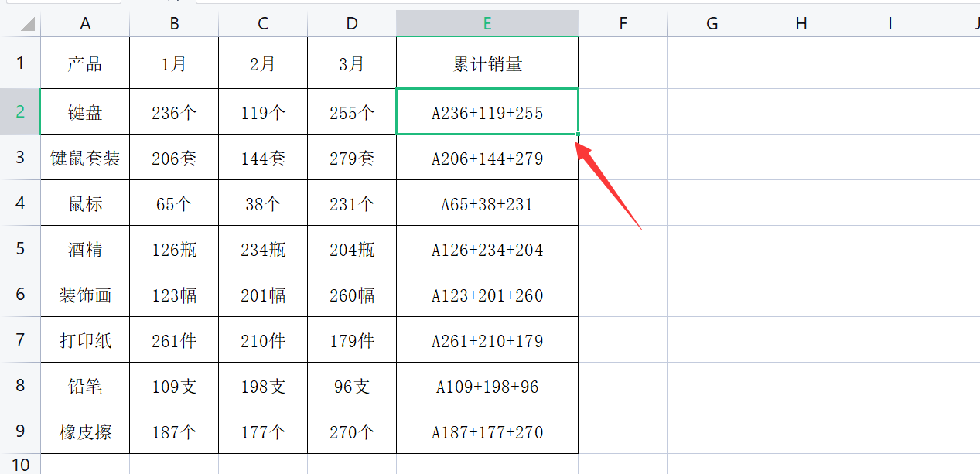The width and height of the screenshot is (980, 474).
Task: Select row 5 header
Action: click(20, 249)
